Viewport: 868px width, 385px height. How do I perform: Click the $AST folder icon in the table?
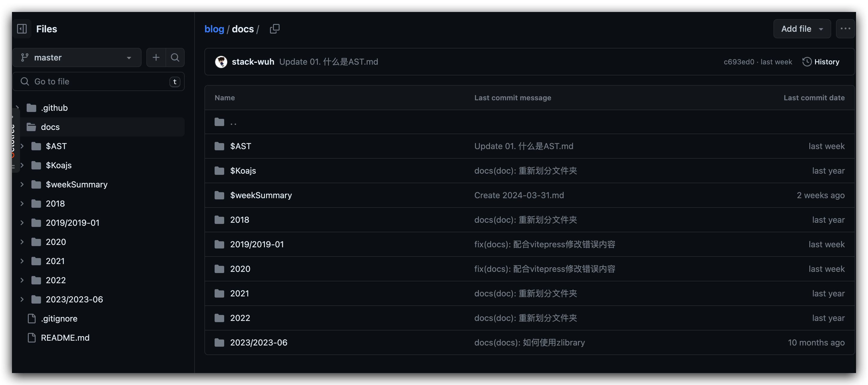coord(219,146)
